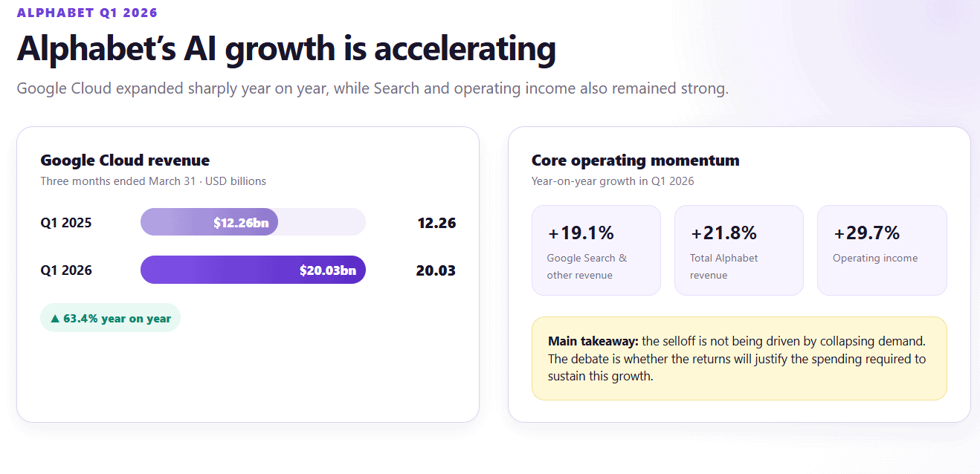Click the yellow Main takeaway box
The height and width of the screenshot is (474, 980).
[x=739, y=359]
